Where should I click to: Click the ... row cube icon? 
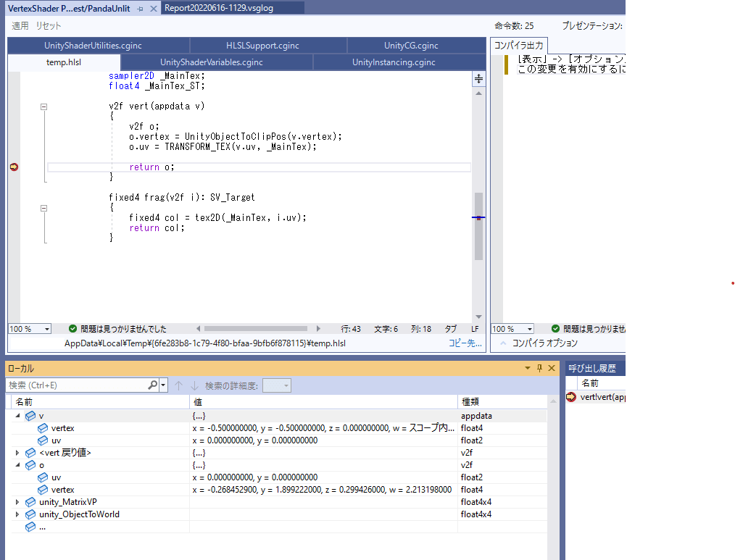click(x=30, y=527)
